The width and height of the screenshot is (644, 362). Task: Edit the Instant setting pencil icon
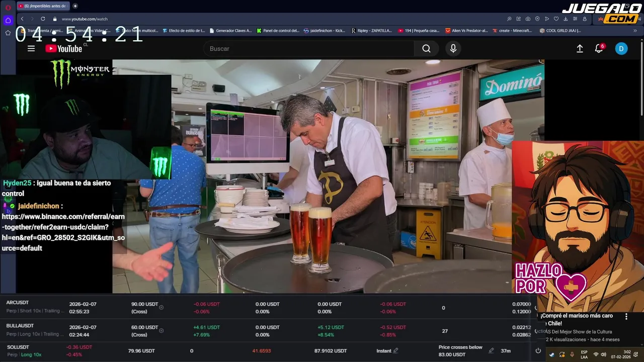coord(396,351)
